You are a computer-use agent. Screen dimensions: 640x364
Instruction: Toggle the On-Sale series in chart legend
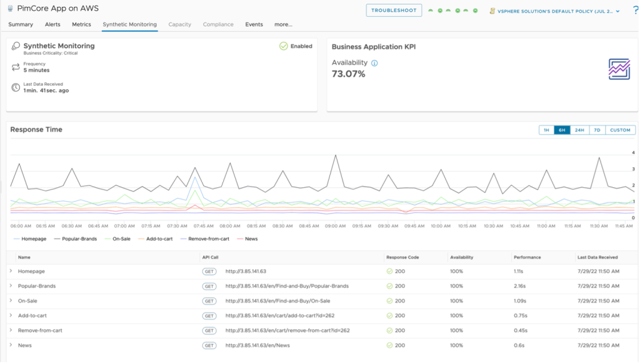click(117, 239)
